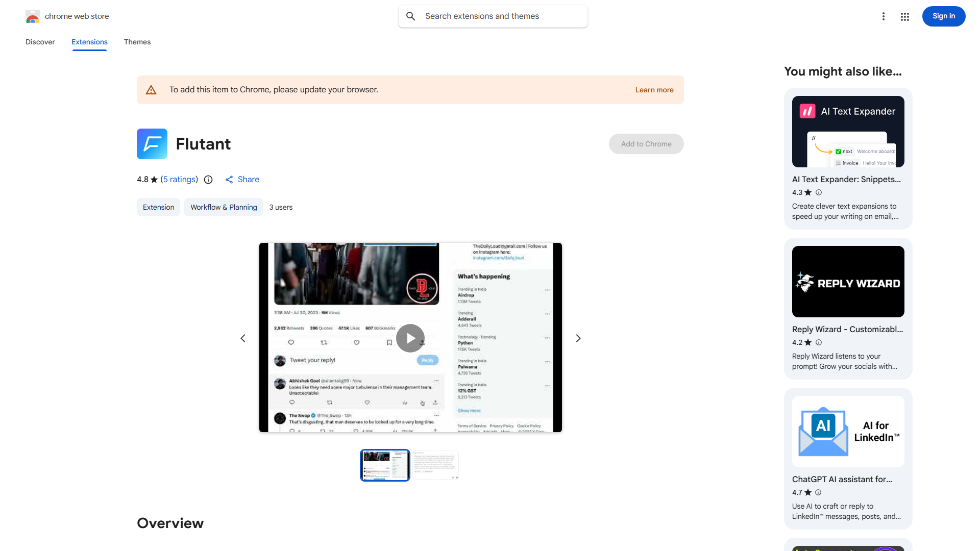Viewport: 980px width, 551px height.
Task: Go to the previous screenshot with the left arrow
Action: 243,338
